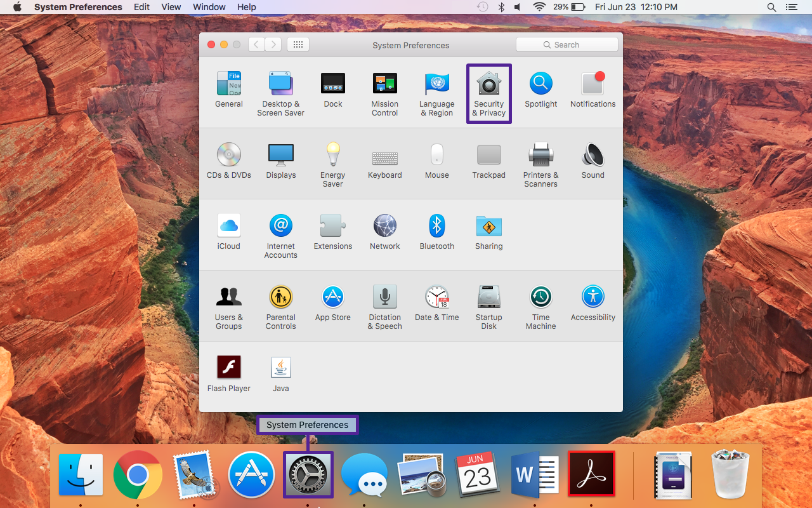Go forward with the right arrow button
Image resolution: width=812 pixels, height=508 pixels.
click(x=273, y=44)
